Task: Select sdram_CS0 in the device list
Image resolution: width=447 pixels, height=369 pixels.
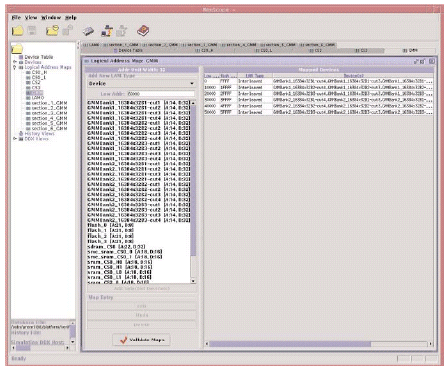Action: click(116, 246)
